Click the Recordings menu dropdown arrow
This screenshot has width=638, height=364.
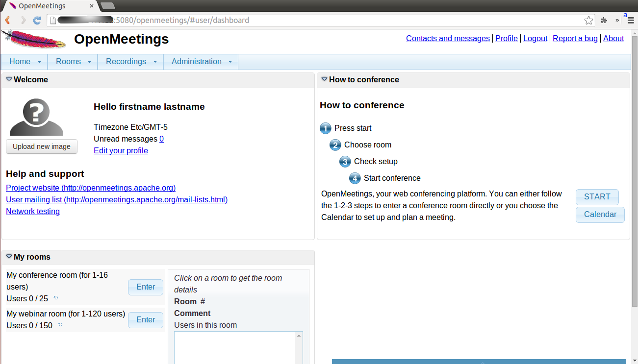(155, 62)
